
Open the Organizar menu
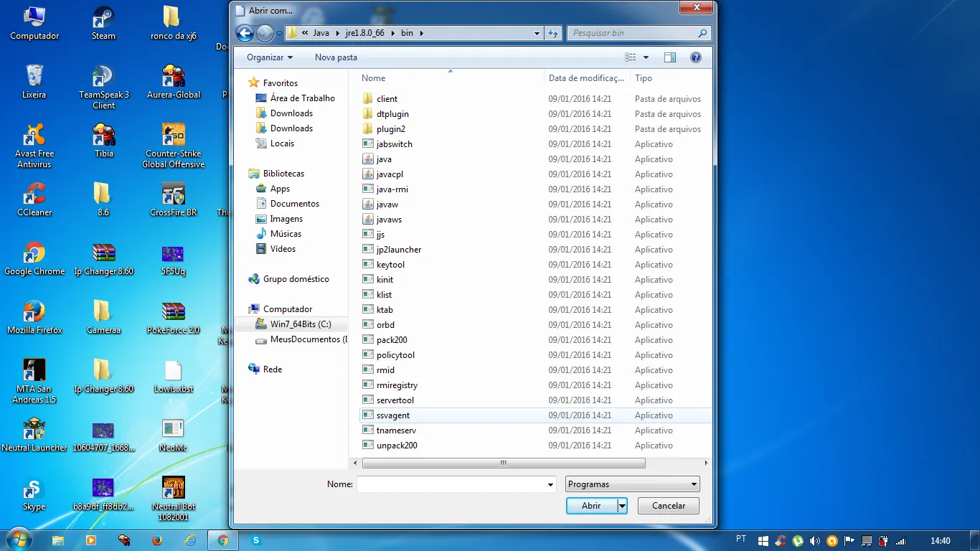tap(270, 57)
